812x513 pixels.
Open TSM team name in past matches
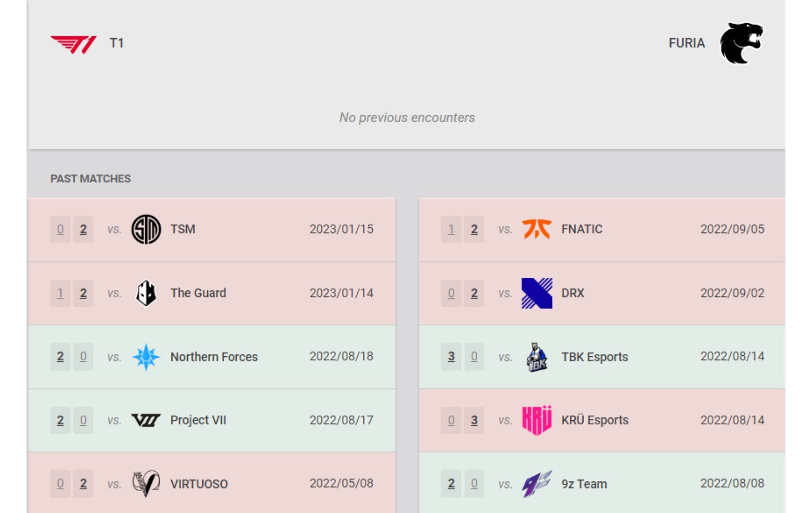(x=183, y=229)
